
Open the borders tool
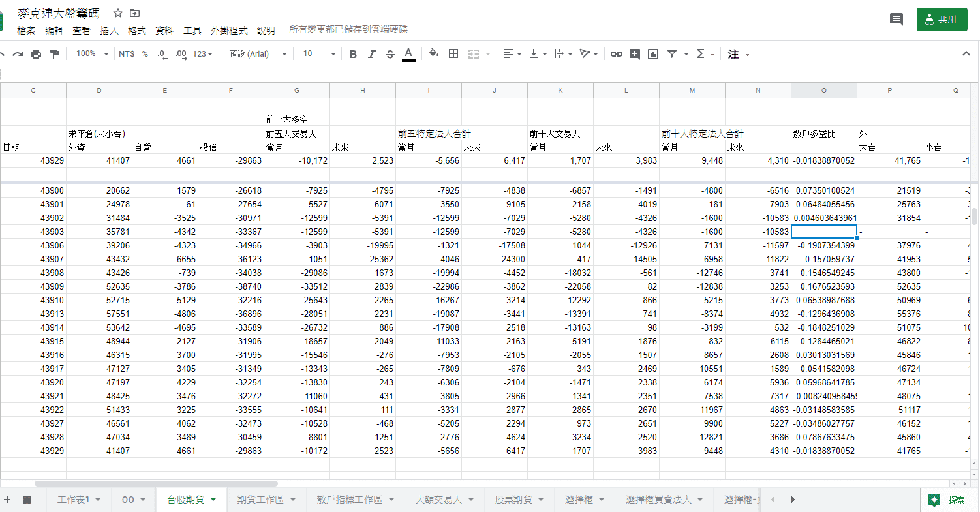(453, 54)
